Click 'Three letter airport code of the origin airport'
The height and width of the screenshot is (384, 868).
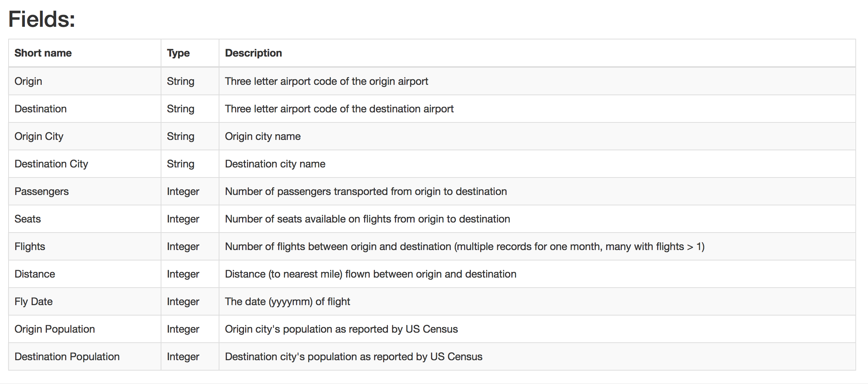click(327, 81)
